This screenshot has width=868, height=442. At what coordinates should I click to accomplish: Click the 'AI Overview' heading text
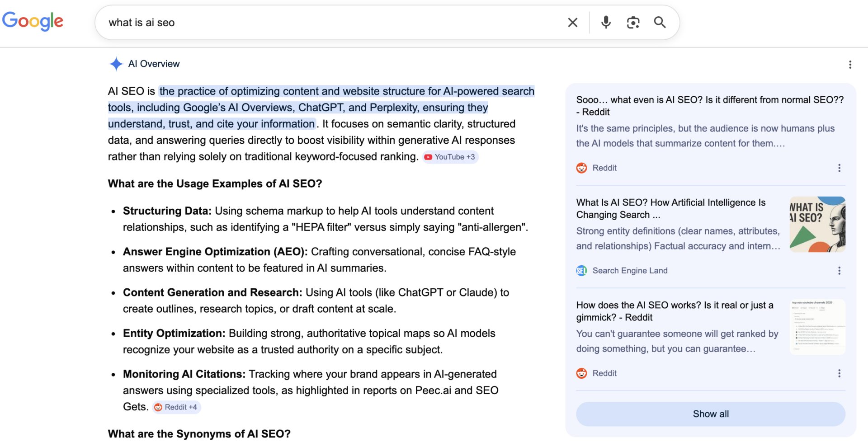point(154,64)
